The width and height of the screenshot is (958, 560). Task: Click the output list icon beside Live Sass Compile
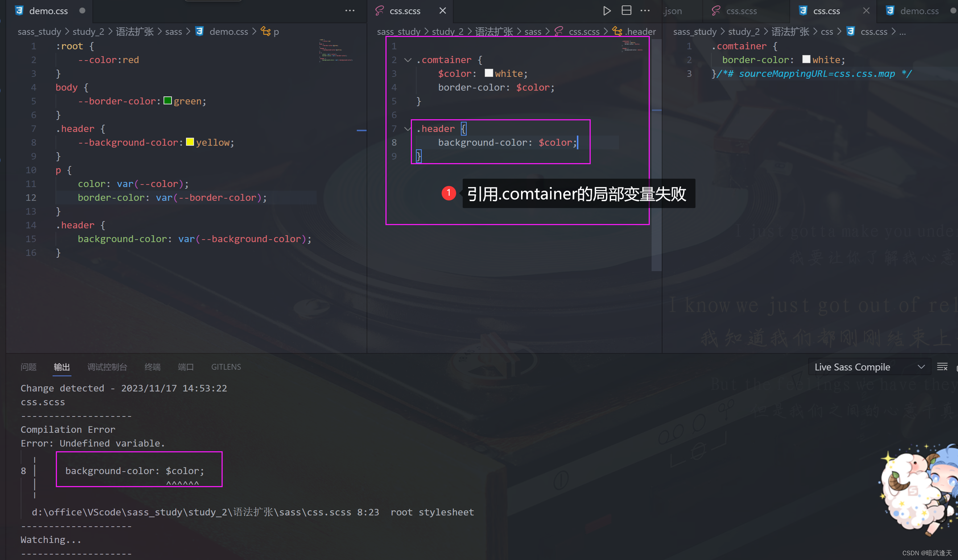pos(943,366)
